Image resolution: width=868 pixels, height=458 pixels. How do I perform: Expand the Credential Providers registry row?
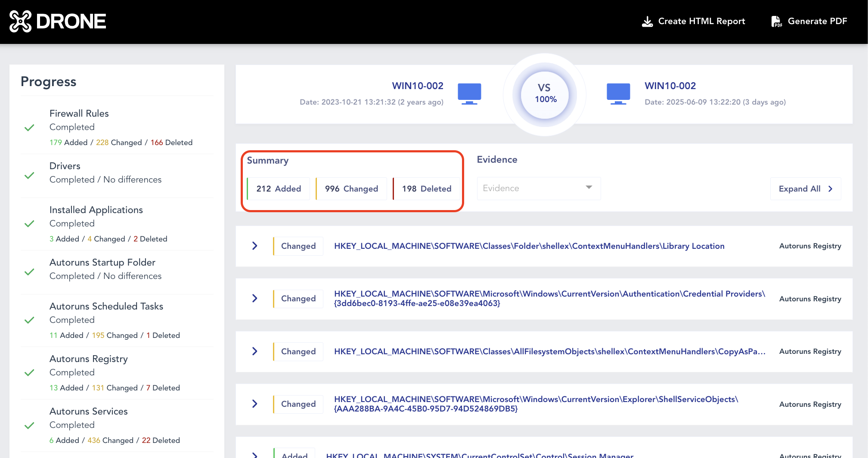pos(255,299)
